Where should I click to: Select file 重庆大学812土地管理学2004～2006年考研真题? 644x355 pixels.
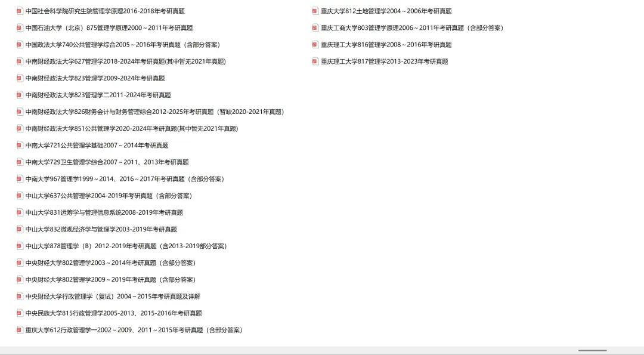pyautogui.click(x=386, y=11)
